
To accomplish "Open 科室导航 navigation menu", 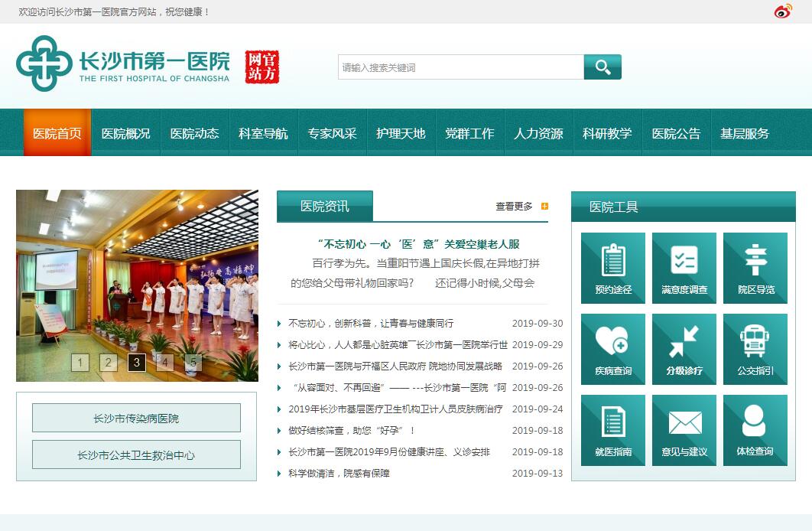I will tap(263, 133).
